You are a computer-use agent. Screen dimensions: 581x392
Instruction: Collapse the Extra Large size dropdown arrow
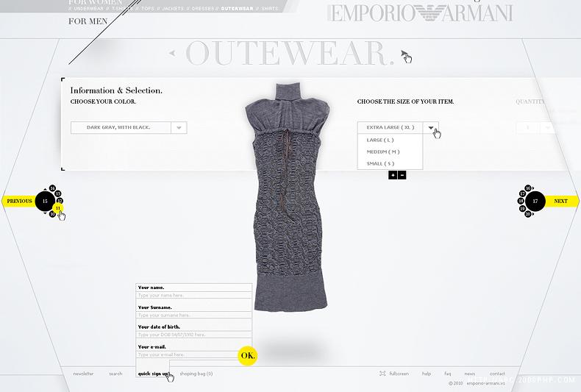(x=430, y=127)
